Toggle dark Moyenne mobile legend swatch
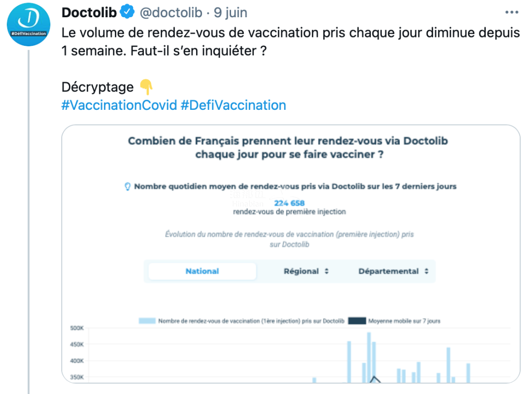The image size is (532, 394). 357,321
